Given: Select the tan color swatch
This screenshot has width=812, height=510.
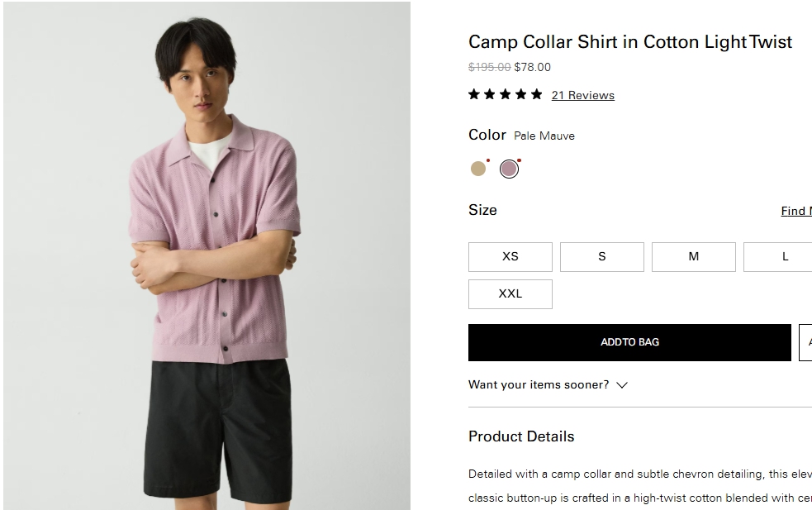Looking at the screenshot, I should 478,169.
